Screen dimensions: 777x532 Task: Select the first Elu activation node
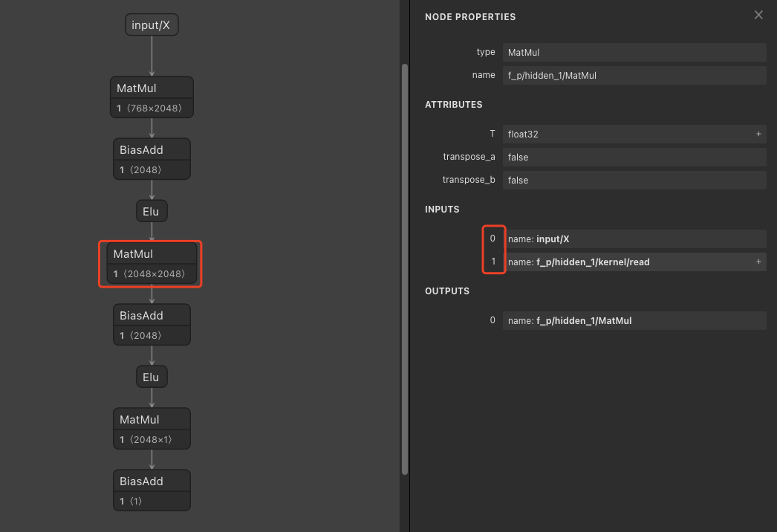coord(152,210)
